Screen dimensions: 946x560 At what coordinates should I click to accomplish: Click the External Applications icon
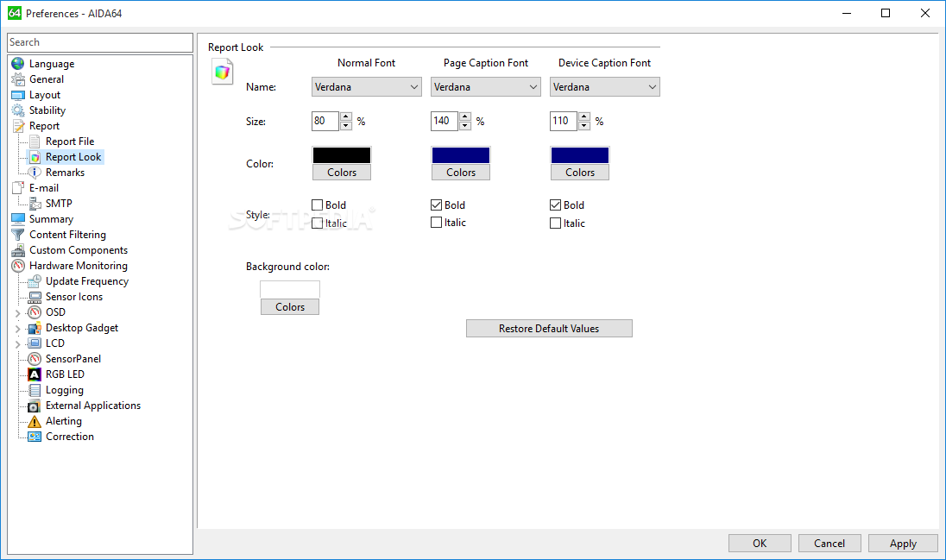pos(35,406)
